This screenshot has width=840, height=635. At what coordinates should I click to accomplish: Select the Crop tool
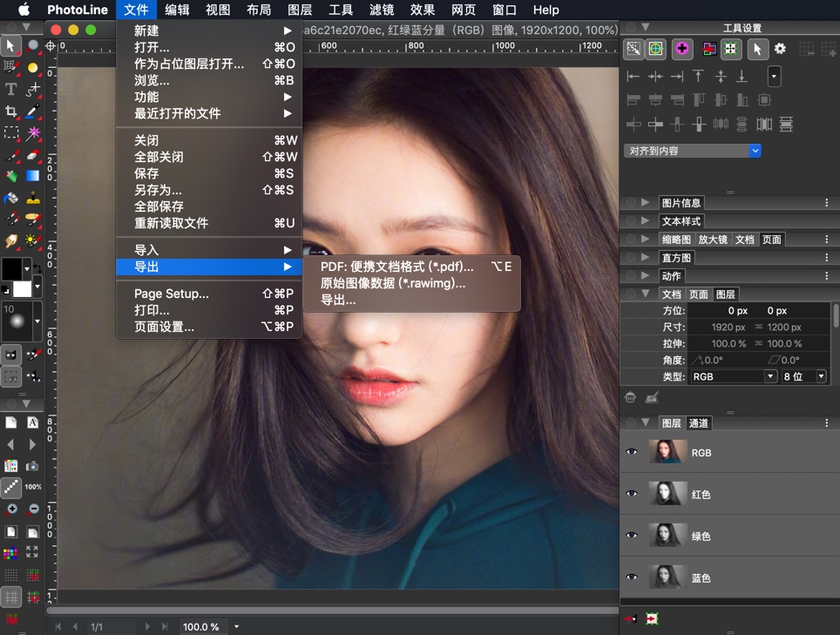10,110
